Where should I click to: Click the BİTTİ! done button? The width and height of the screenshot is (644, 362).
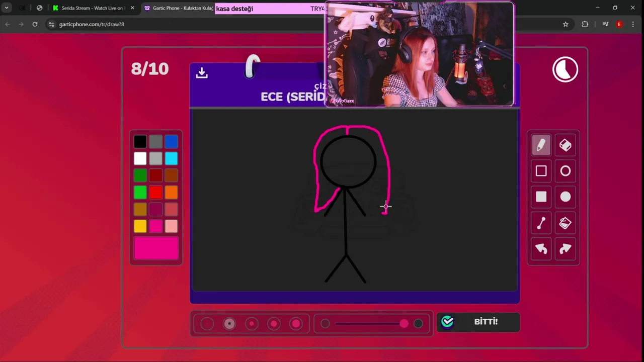click(x=478, y=322)
